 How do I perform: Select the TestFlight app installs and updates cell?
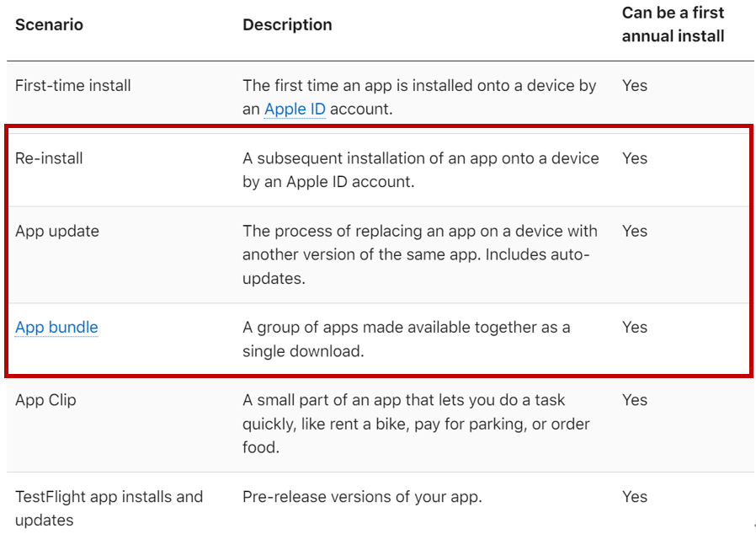coord(109,508)
